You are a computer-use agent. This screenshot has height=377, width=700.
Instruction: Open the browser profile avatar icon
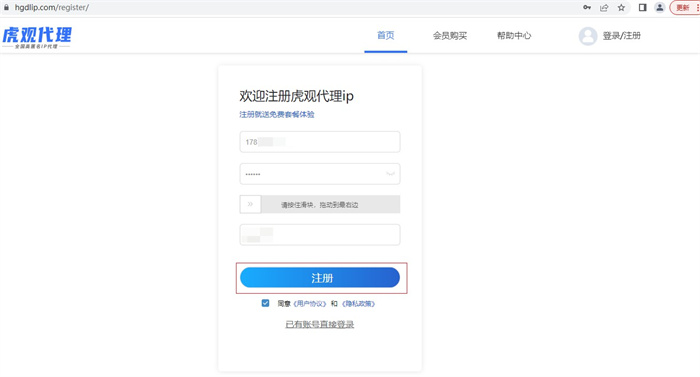tap(659, 8)
